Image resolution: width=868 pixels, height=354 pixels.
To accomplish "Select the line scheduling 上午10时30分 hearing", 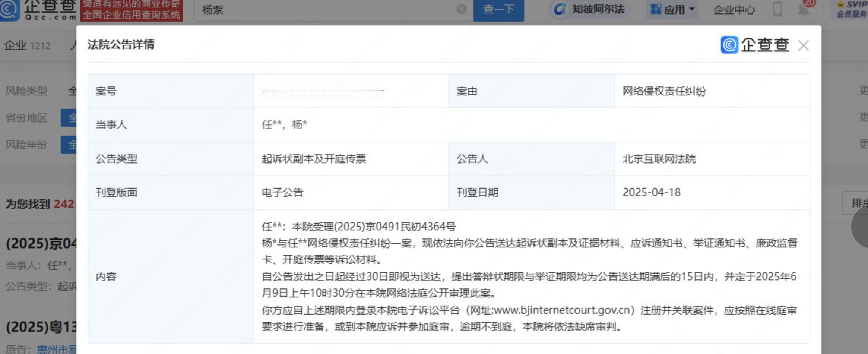I will (379, 293).
